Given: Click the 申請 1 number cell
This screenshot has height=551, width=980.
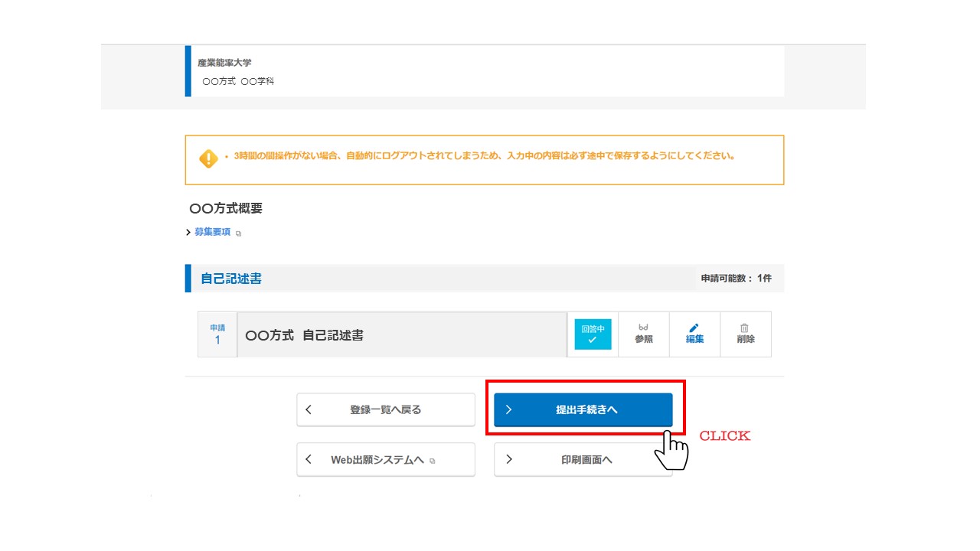Looking at the screenshot, I should [x=217, y=334].
